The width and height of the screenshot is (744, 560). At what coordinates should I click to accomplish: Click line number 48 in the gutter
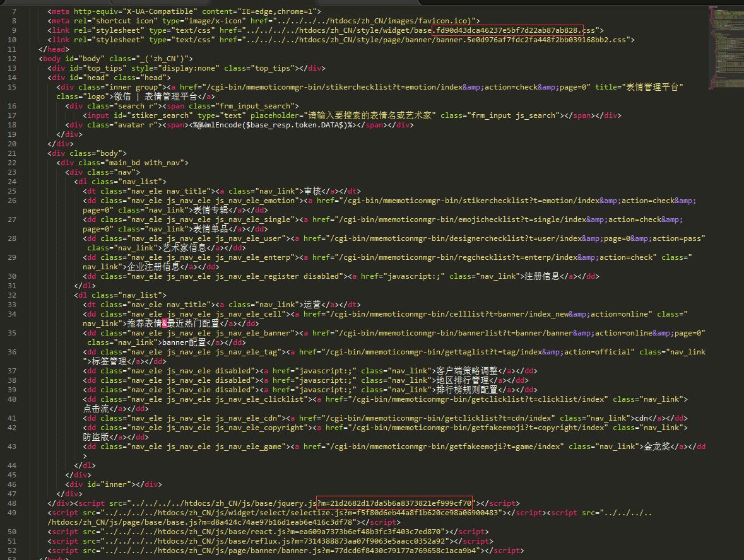(12, 503)
